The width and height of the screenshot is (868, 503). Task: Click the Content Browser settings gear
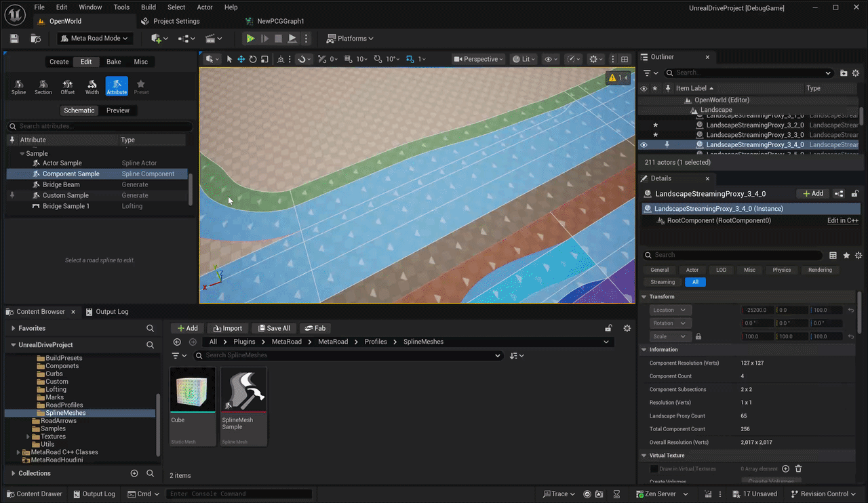627,328
